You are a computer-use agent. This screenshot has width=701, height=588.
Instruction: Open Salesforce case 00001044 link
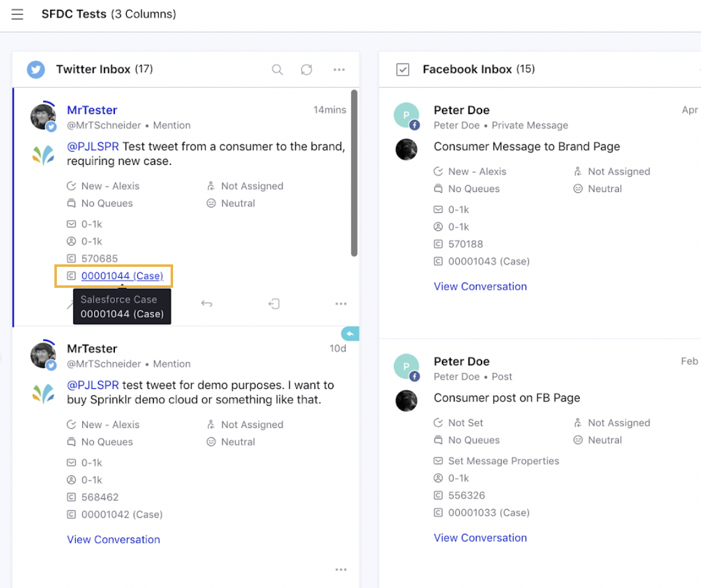(x=122, y=276)
